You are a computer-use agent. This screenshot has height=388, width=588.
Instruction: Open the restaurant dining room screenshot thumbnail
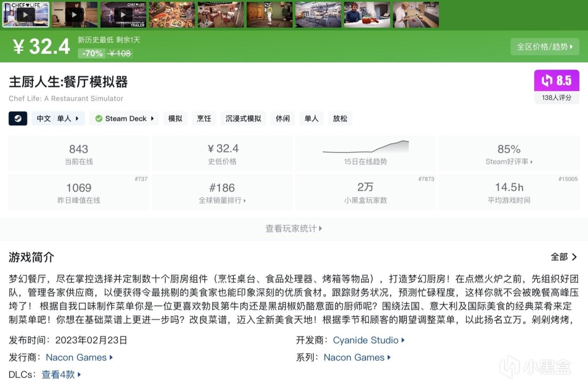(220, 15)
